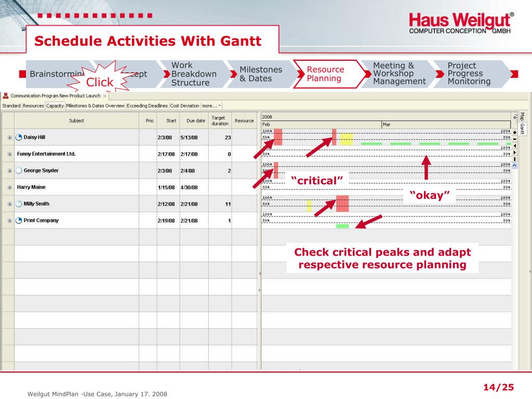Click the Gantt zoom out minus icon
The width and height of the screenshot is (532, 399).
tap(515, 139)
